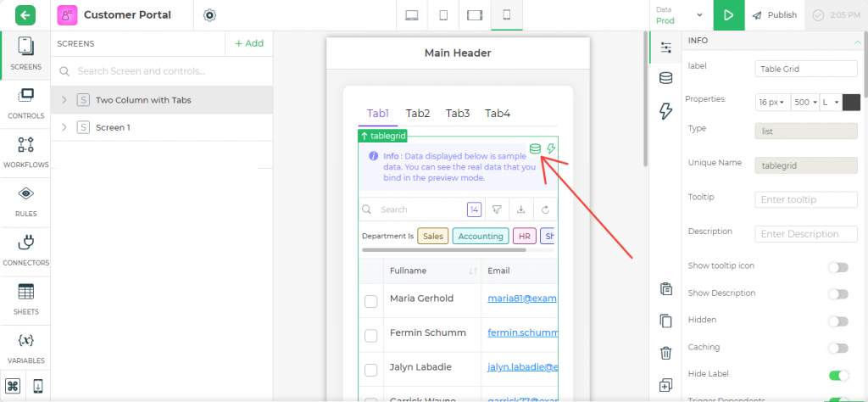Expand the Screen 1 tree item
The width and height of the screenshot is (868, 402).
point(64,127)
